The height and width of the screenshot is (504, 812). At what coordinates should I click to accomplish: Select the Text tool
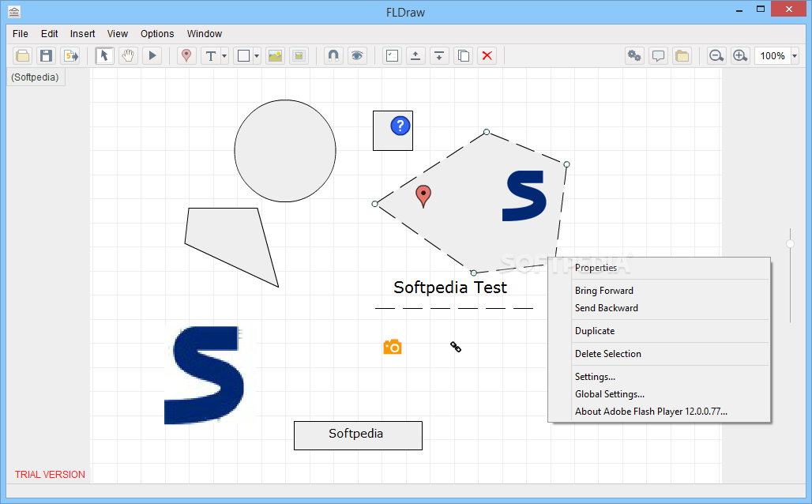tap(210, 55)
